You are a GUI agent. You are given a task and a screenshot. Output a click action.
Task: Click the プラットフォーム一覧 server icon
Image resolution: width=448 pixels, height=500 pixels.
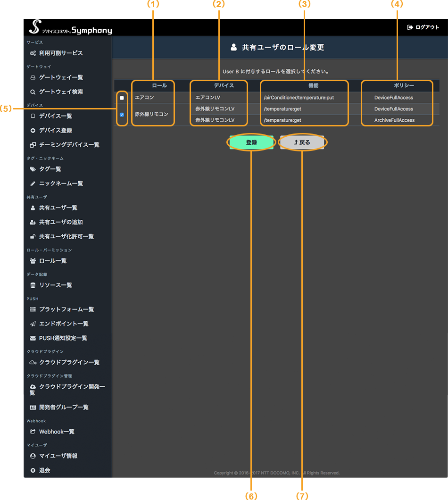click(x=33, y=309)
